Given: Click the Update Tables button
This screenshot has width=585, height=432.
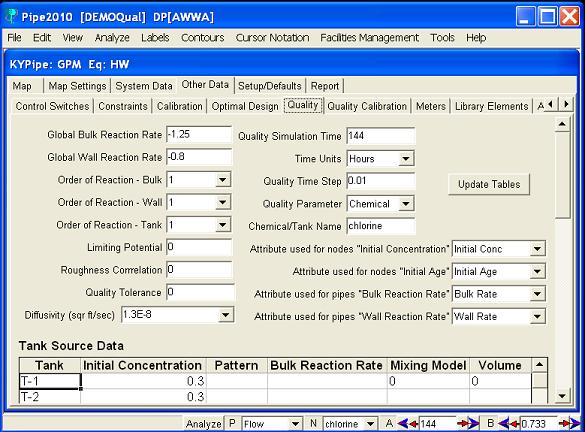Looking at the screenshot, I should [489, 184].
